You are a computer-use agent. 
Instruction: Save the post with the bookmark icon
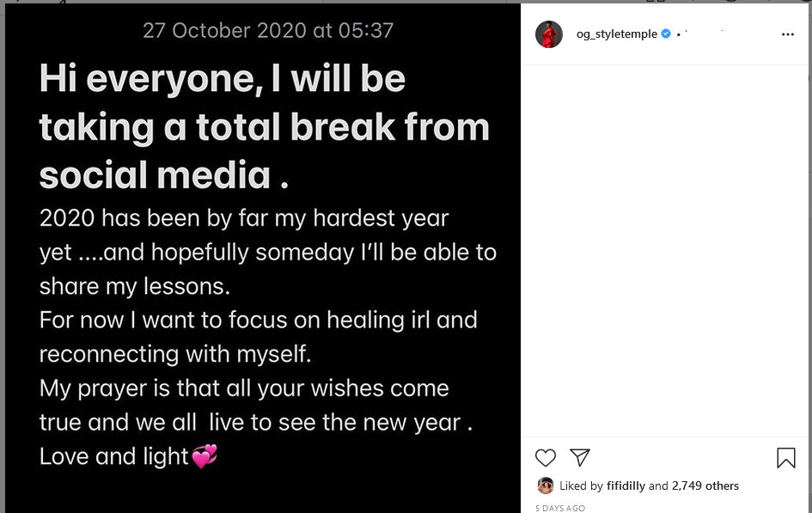pos(785,458)
